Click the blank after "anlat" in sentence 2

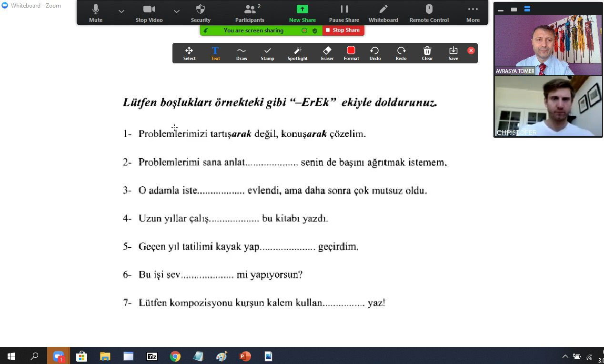(x=272, y=163)
